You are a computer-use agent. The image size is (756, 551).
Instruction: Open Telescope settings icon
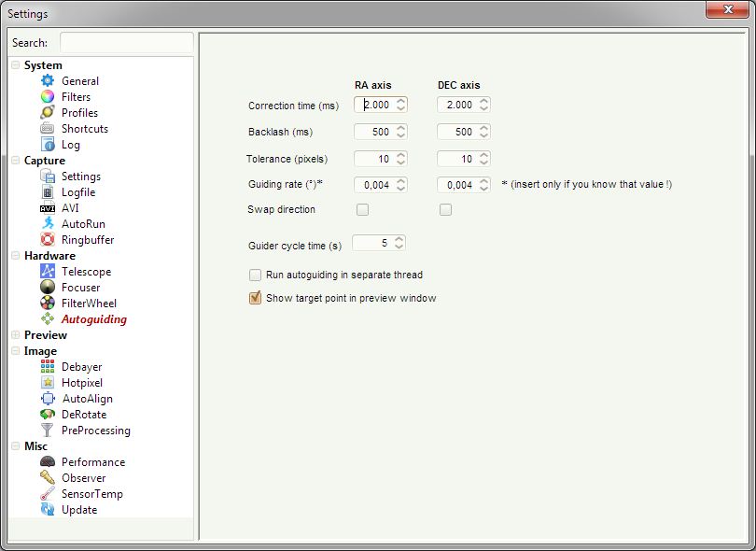tap(48, 271)
